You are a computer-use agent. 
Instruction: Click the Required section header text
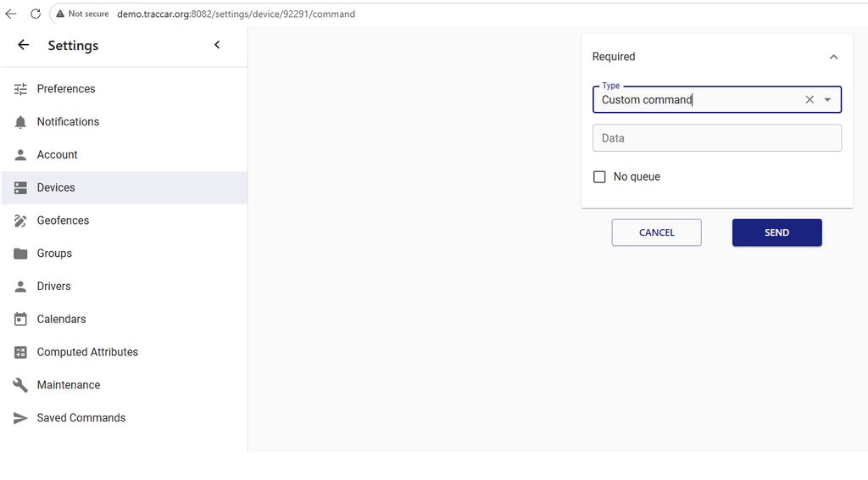pos(614,57)
